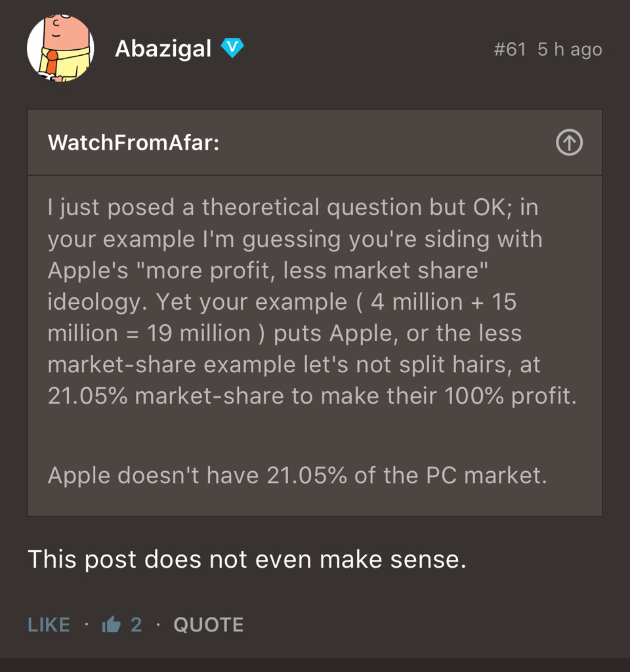This screenshot has width=630, height=672.
Task: Tap the thumbs-up icon
Action: (x=112, y=625)
